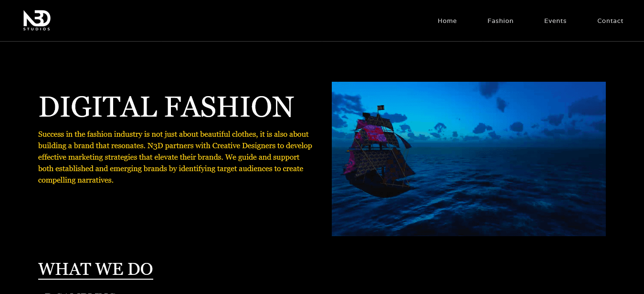The height and width of the screenshot is (294, 644).
Task: Click the 'Success in the fashion industry' paragraph
Action: [175, 157]
